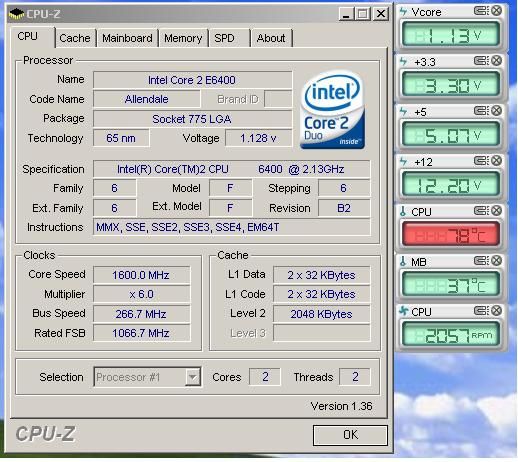Click the red 78°C CPU temperature display
This screenshot has height=462, width=518.
451,235
